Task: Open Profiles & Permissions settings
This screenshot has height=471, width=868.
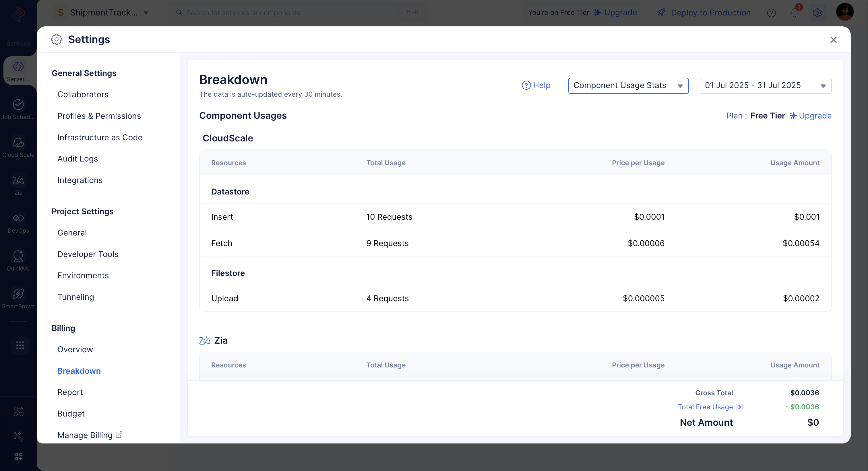Action: click(99, 116)
